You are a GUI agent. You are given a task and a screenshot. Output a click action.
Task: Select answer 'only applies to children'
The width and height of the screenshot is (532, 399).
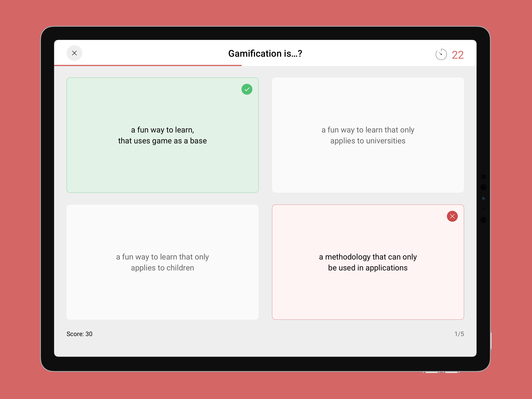click(163, 262)
